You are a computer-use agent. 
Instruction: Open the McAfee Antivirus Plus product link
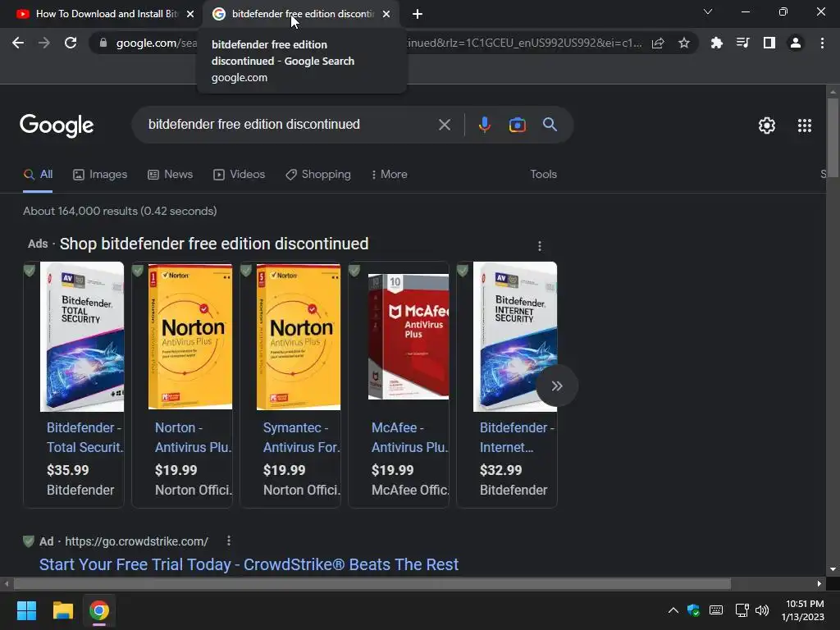click(x=410, y=437)
